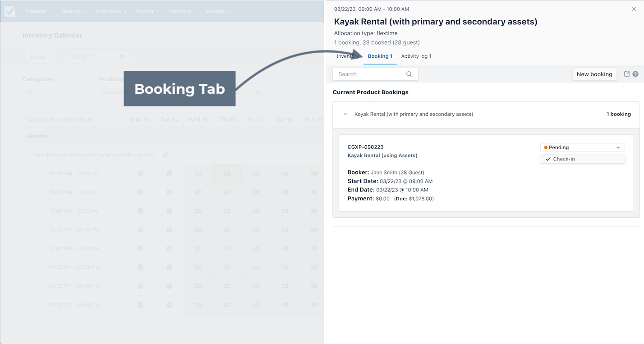Click the Mon 13 blocked icon for 01:00 PM
This screenshot has width=644, height=344.
[x=140, y=248]
